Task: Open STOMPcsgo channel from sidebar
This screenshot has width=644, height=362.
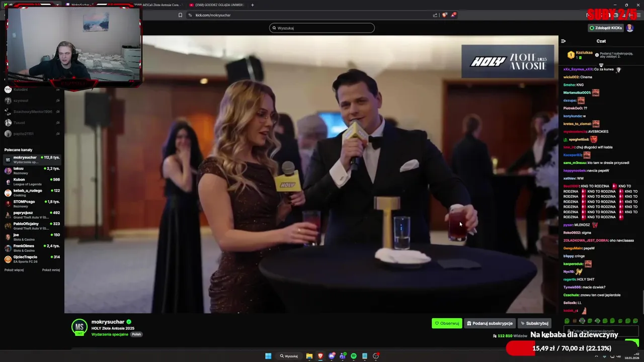Action: click(32, 204)
